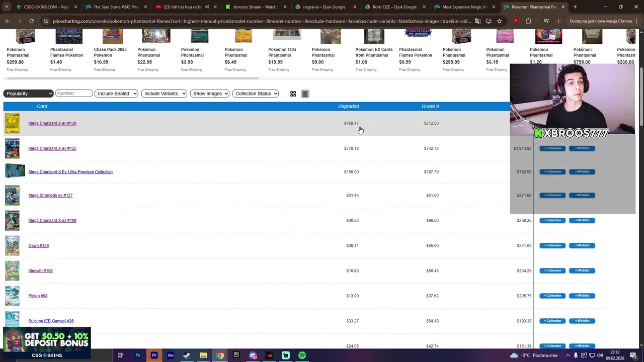Open Mega Charizard X ex #125 link

click(52, 148)
